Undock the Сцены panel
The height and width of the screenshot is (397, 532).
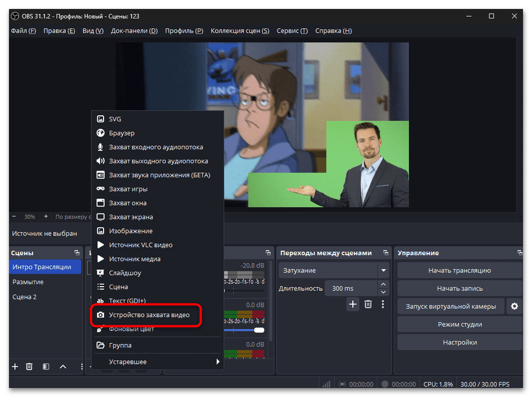(x=77, y=253)
